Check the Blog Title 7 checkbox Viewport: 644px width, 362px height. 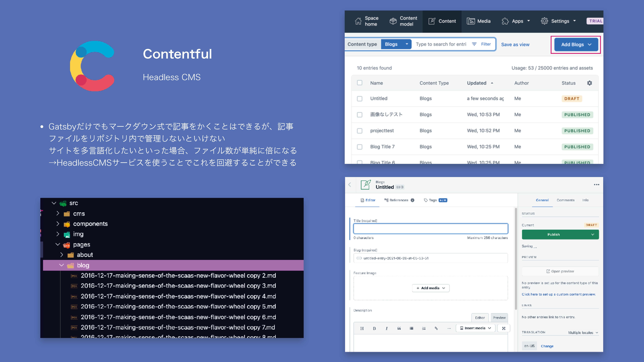click(360, 147)
